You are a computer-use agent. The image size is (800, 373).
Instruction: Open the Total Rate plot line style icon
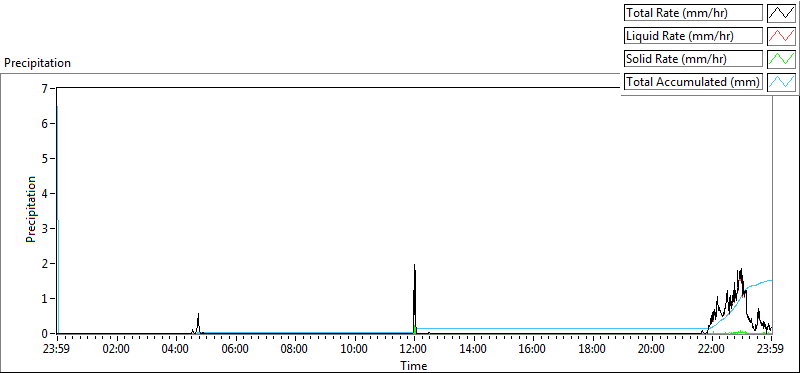781,13
